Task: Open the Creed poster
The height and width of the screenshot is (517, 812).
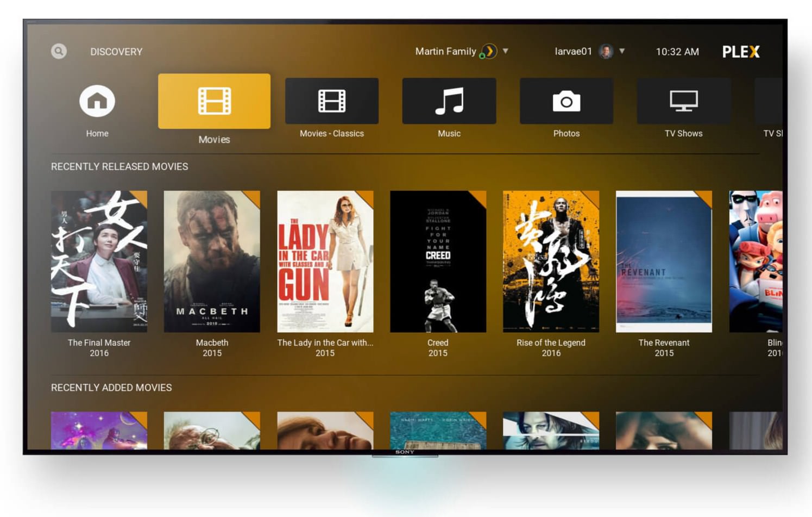Action: [438, 261]
